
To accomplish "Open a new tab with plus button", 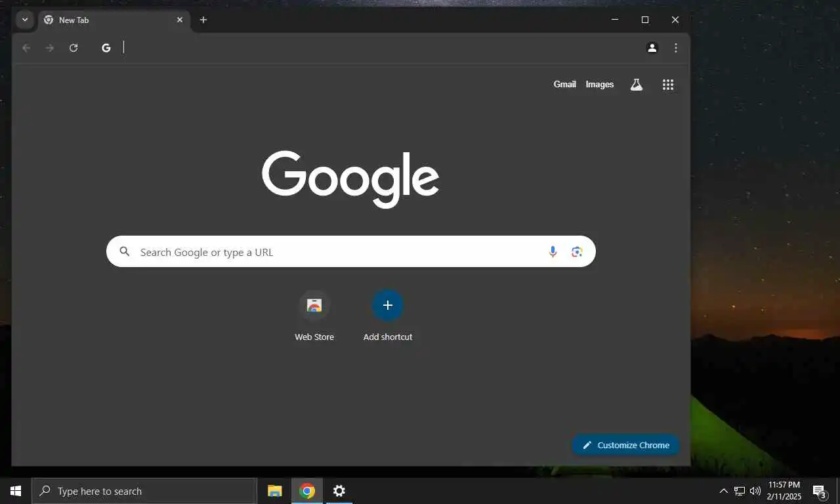I will point(203,20).
